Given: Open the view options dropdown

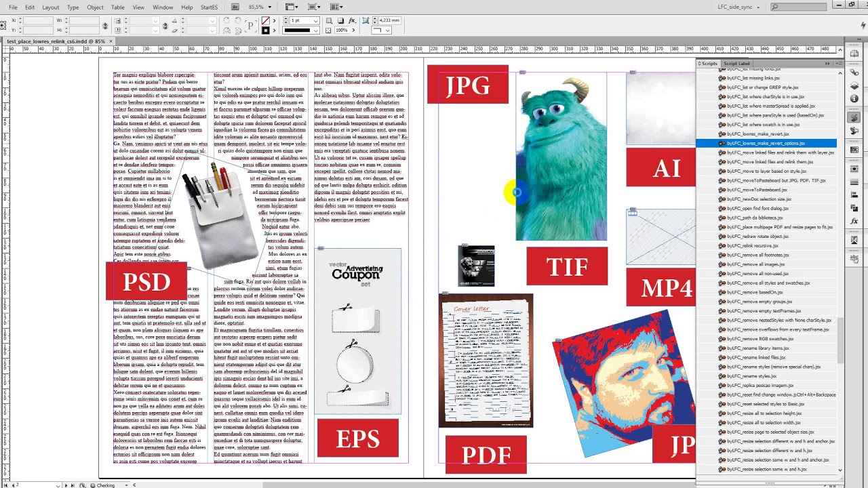Looking at the screenshot, I should [x=292, y=7].
